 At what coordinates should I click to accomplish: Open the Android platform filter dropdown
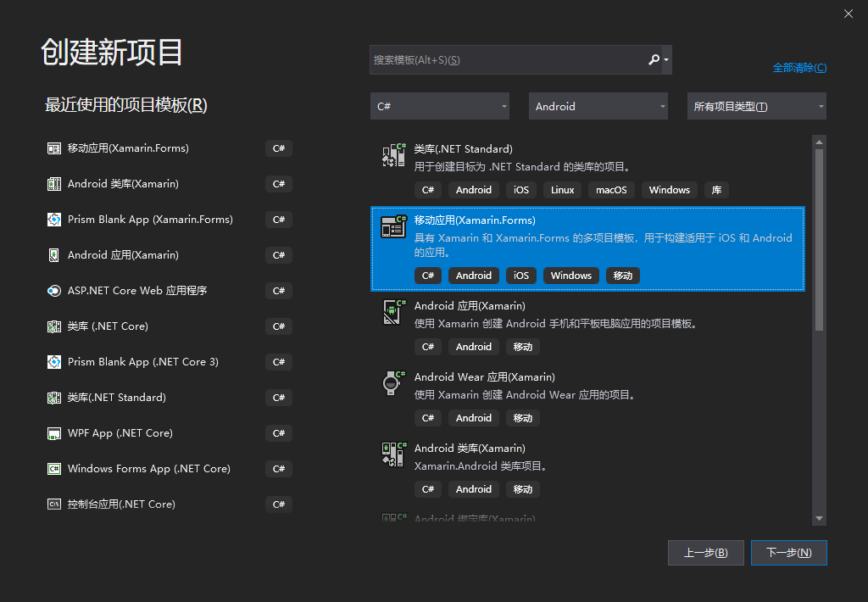pyautogui.click(x=598, y=106)
